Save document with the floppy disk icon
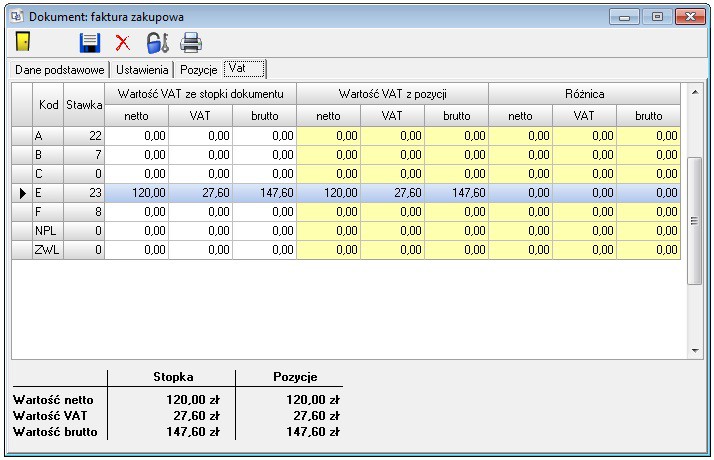Screen dimensions: 714x460 point(90,43)
